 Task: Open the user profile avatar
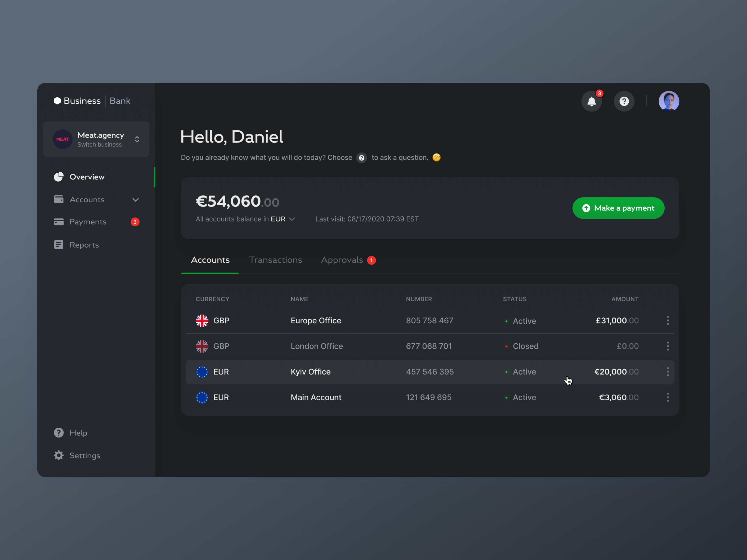(x=669, y=101)
